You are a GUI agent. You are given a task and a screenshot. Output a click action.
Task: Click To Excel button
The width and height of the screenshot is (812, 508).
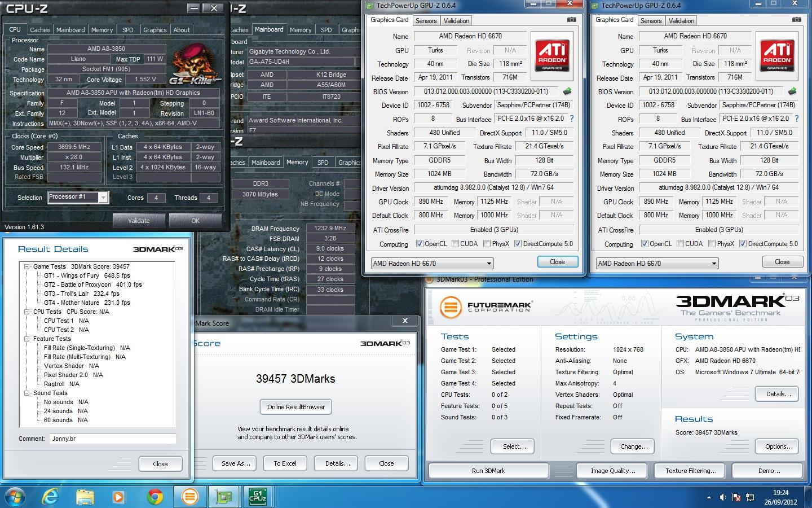(x=285, y=463)
